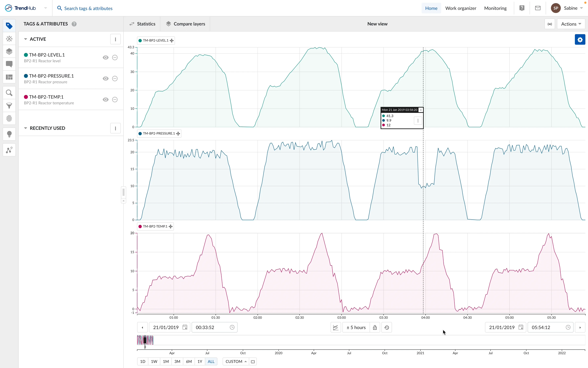The width and height of the screenshot is (588, 368).
Task: Open the comments speech-bubble sidebar icon
Action: pyautogui.click(x=9, y=64)
